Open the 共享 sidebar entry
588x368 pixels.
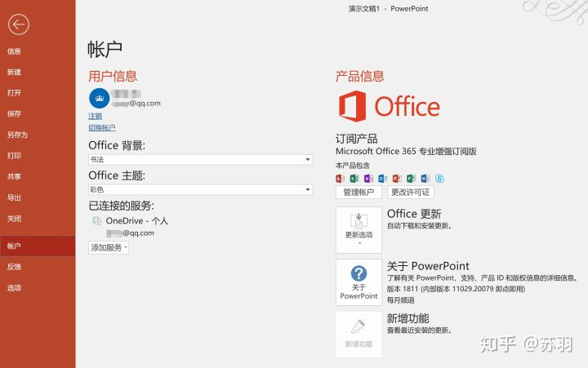[x=14, y=176]
